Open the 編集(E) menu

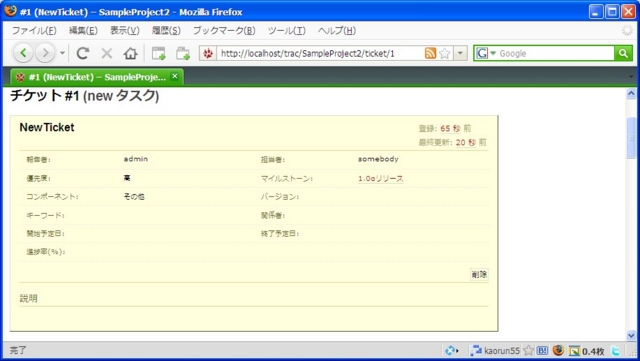[x=83, y=31]
